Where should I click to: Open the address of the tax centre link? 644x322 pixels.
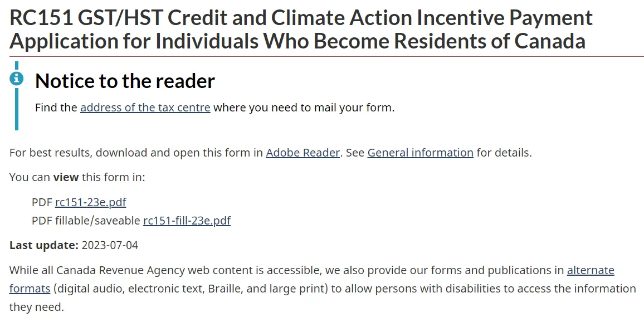[x=145, y=108]
